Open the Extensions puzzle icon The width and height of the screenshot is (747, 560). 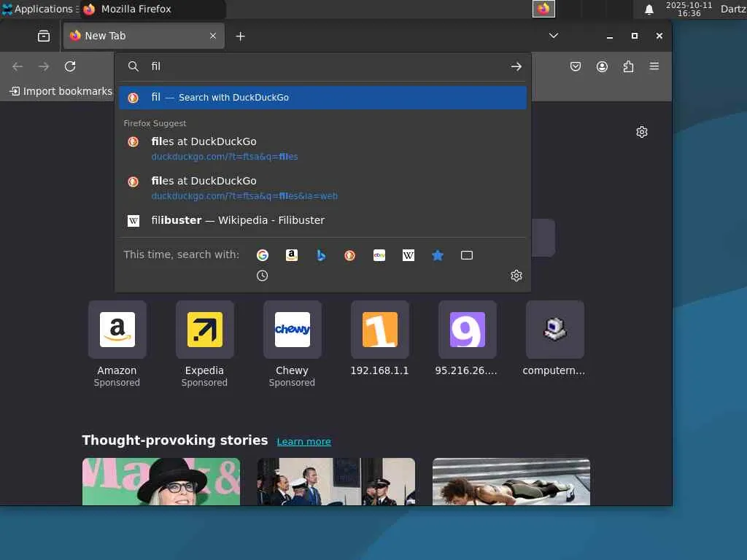(x=628, y=66)
